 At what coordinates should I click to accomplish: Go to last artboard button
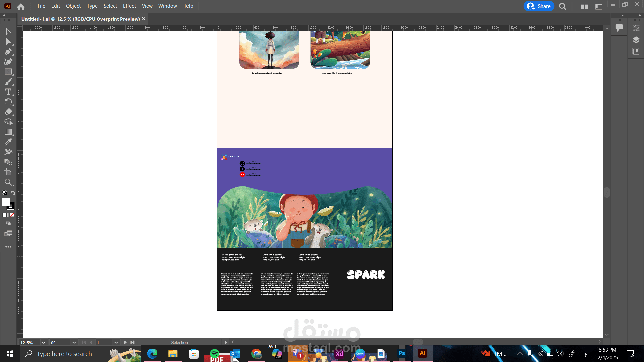[132, 343]
